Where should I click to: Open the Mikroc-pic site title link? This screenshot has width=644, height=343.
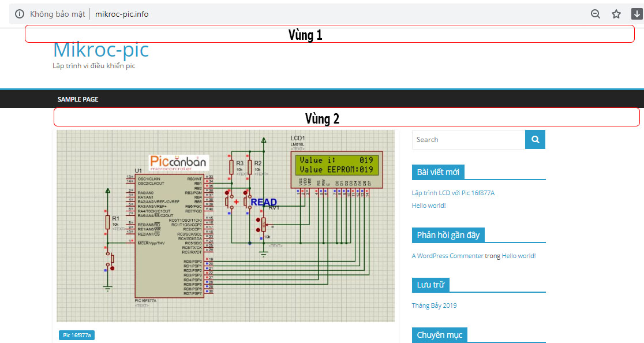(100, 50)
